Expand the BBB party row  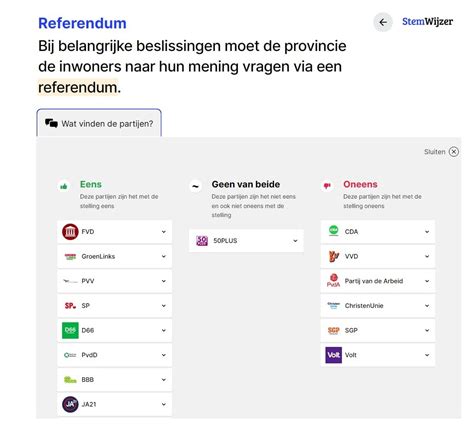[115, 380]
